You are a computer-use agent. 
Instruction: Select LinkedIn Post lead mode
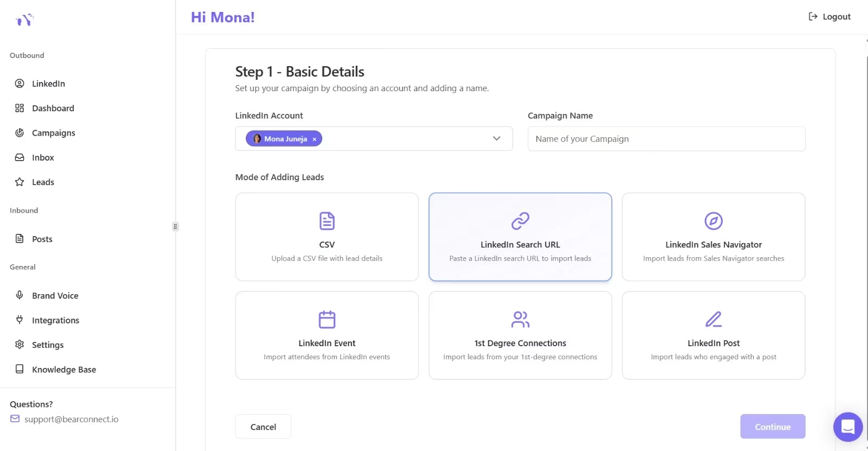(x=713, y=335)
